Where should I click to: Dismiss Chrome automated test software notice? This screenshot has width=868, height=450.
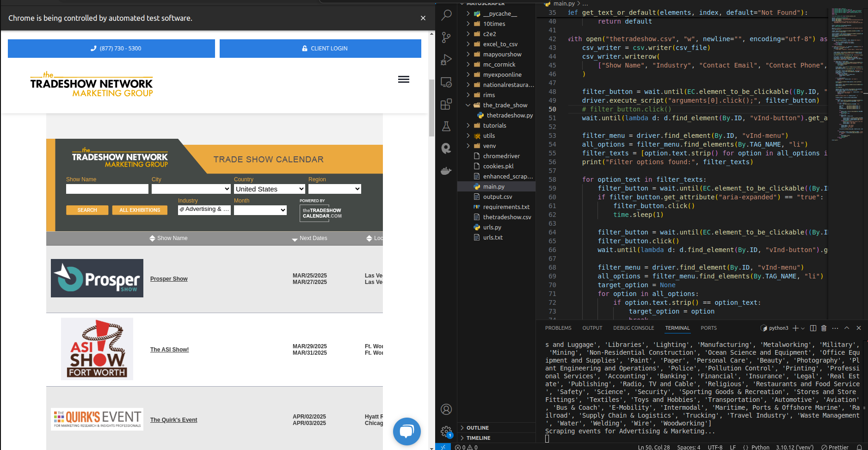click(423, 18)
